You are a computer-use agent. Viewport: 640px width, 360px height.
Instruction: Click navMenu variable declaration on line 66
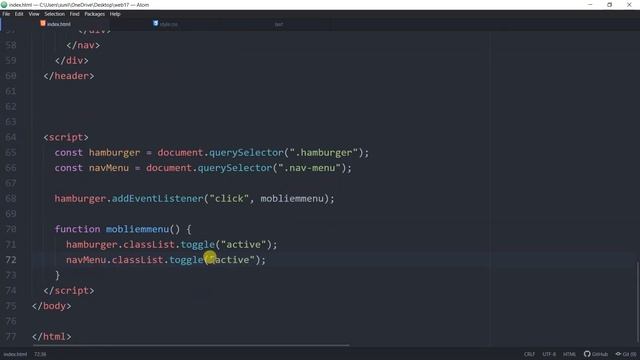(109, 168)
